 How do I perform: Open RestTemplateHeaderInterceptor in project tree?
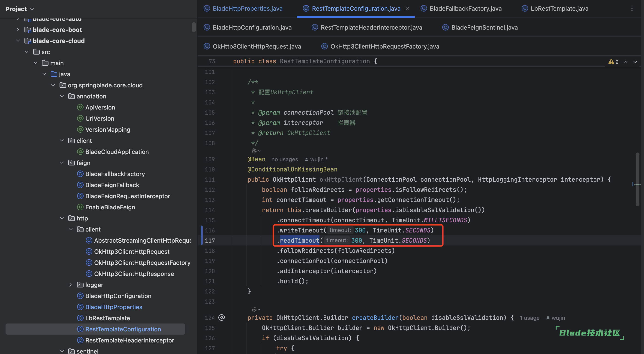point(126,340)
